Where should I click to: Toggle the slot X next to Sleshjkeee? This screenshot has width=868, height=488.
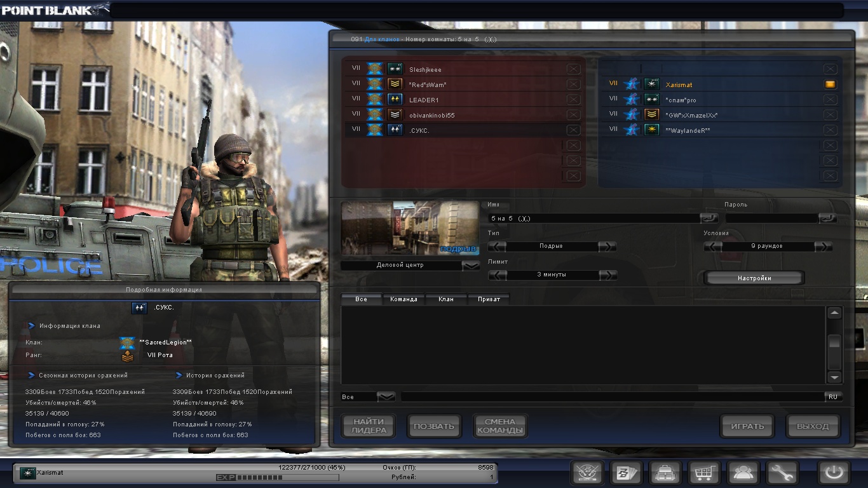pyautogui.click(x=573, y=69)
